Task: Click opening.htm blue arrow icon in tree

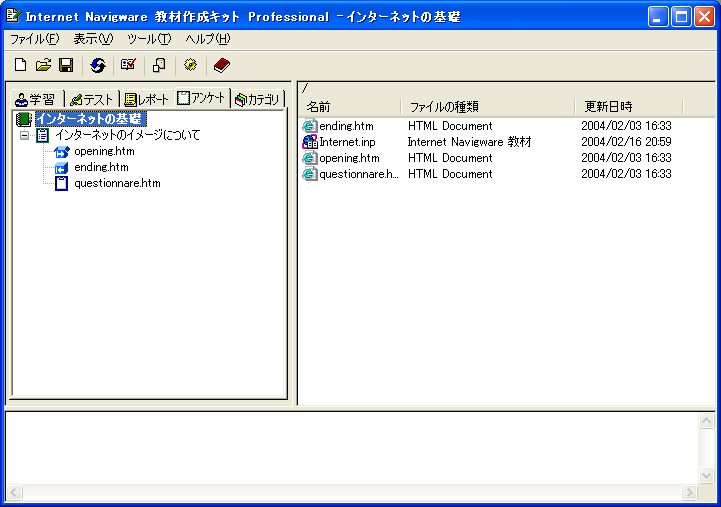Action: [61, 151]
